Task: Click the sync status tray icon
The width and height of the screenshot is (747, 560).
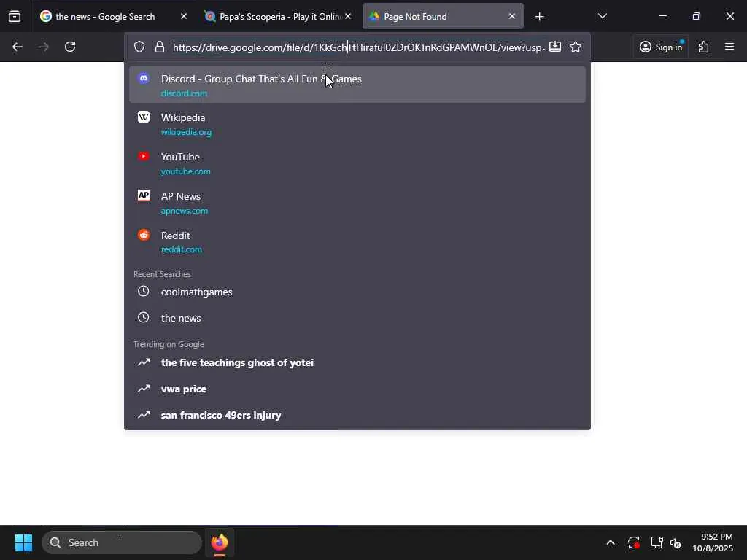Action: 634,542
